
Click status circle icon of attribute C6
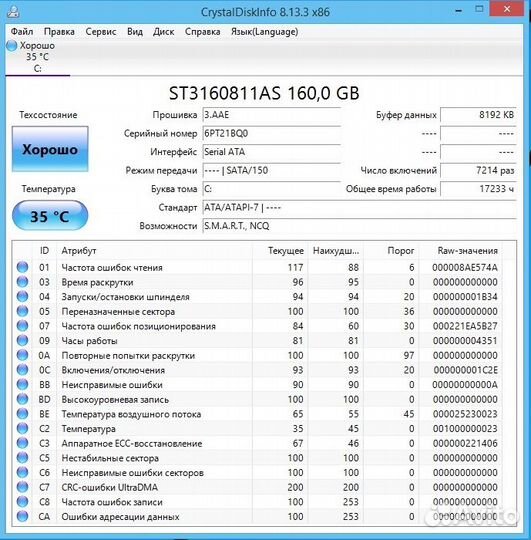pos(22,472)
